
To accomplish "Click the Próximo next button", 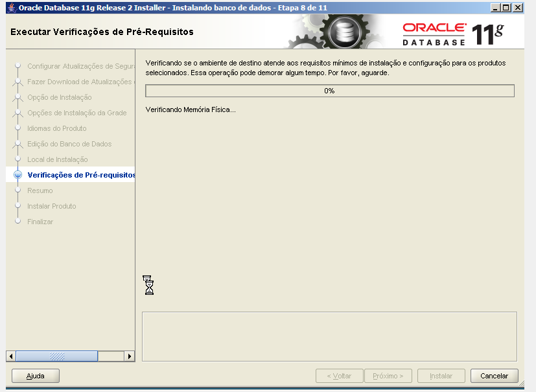I will (388, 376).
